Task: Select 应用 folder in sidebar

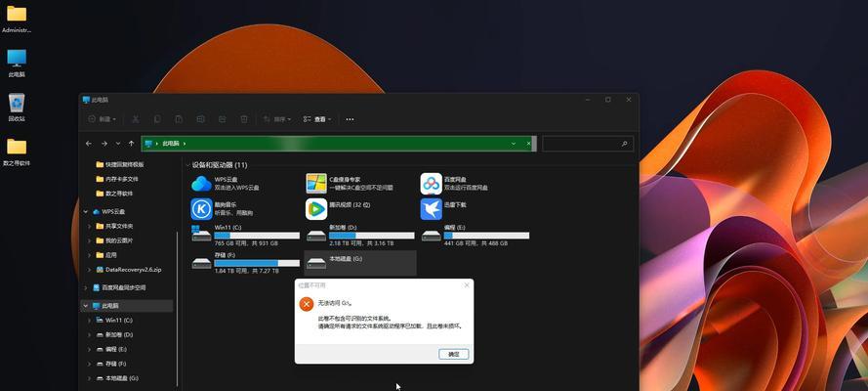Action: point(106,255)
